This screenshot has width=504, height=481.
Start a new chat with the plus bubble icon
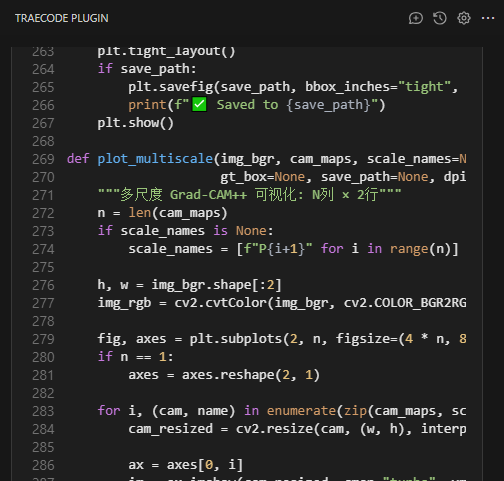click(x=416, y=18)
